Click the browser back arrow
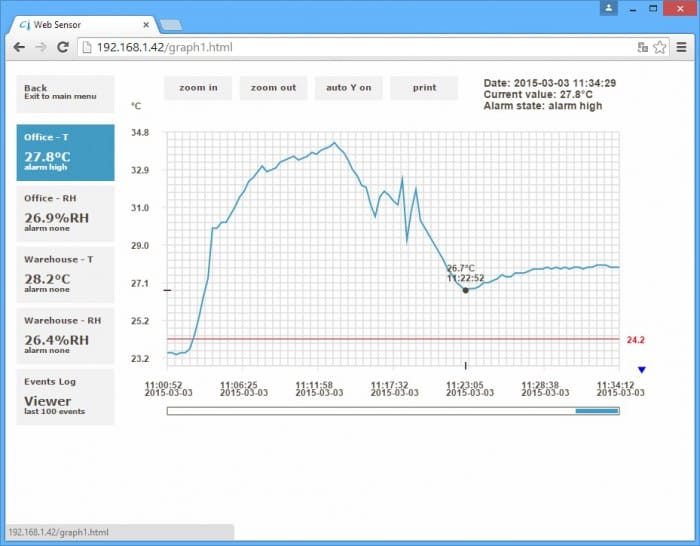Screen dimensions: 700x546 18,47
